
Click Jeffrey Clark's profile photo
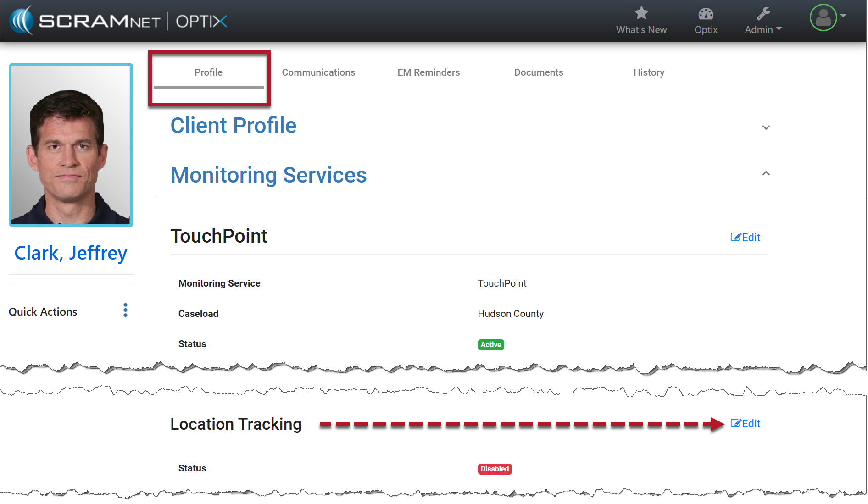pos(71,145)
